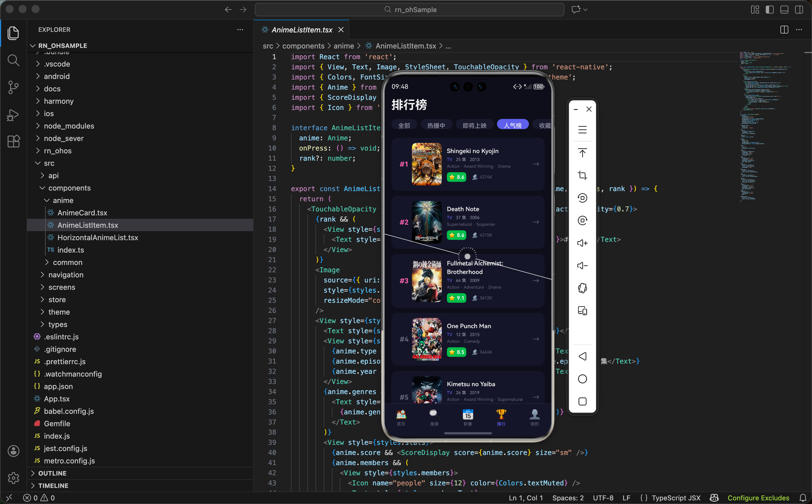Click TypeScript JSX language mode
This screenshot has height=504, width=812.
676,498
